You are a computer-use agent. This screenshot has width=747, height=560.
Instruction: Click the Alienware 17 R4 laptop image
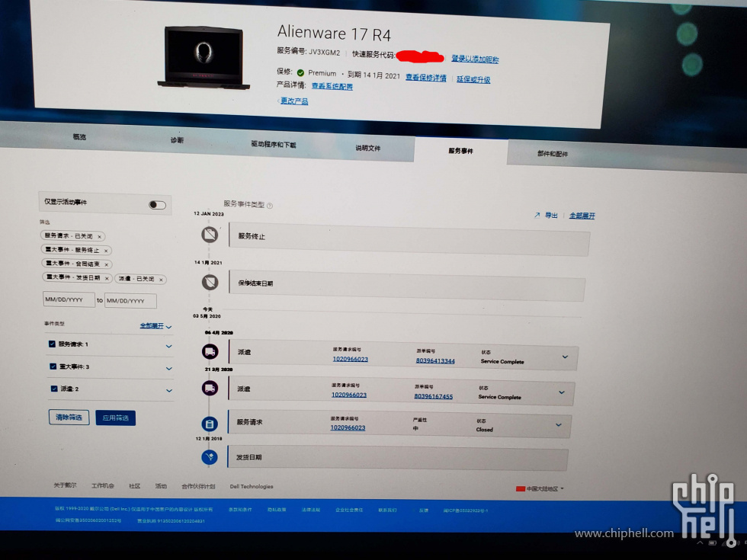point(204,58)
